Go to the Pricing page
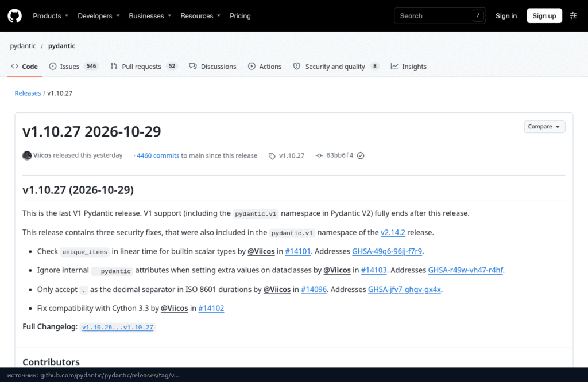 click(x=240, y=16)
